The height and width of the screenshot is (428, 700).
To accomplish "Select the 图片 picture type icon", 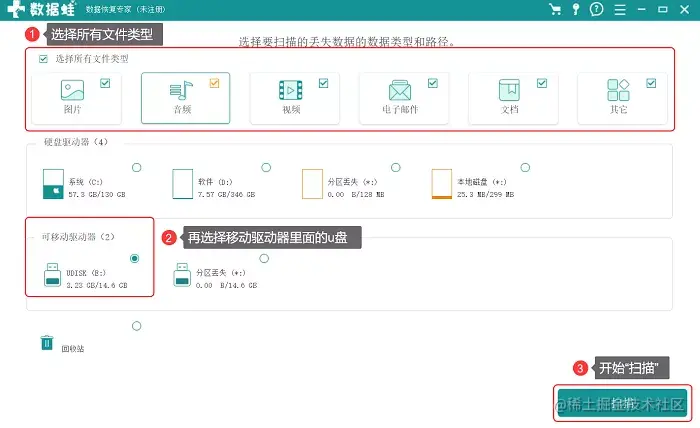I will (x=72, y=90).
